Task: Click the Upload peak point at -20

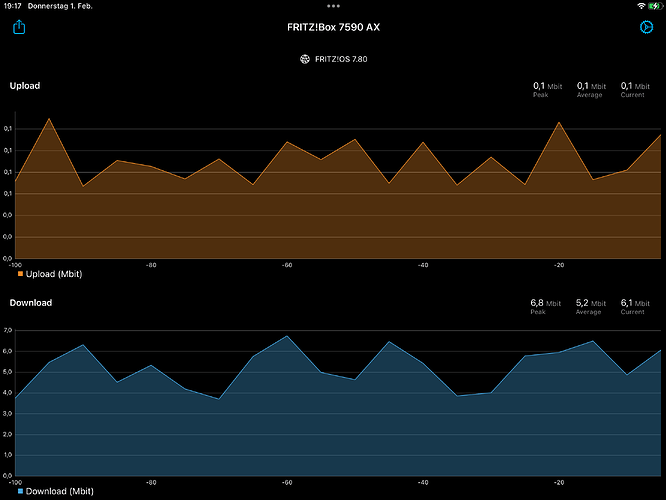Action: (559, 122)
